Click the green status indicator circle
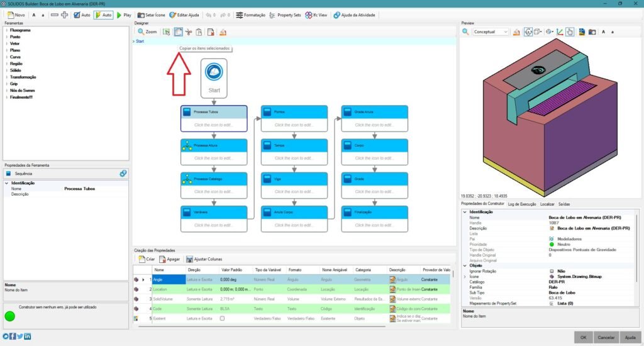 pos(9,315)
